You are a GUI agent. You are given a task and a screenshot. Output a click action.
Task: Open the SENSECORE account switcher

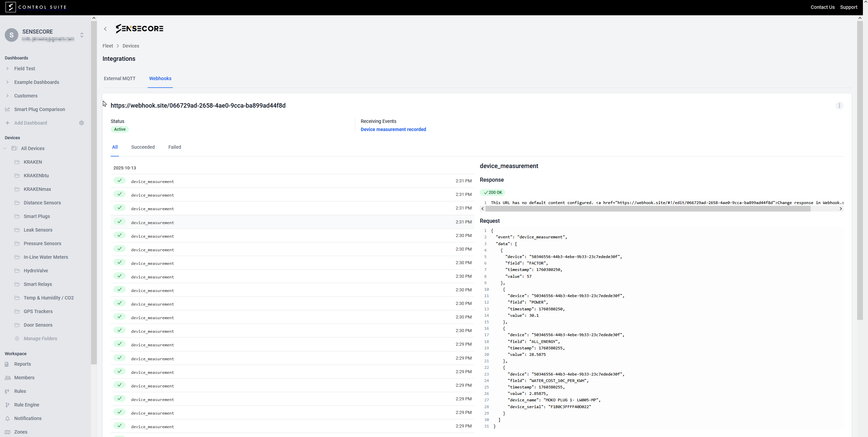point(82,35)
